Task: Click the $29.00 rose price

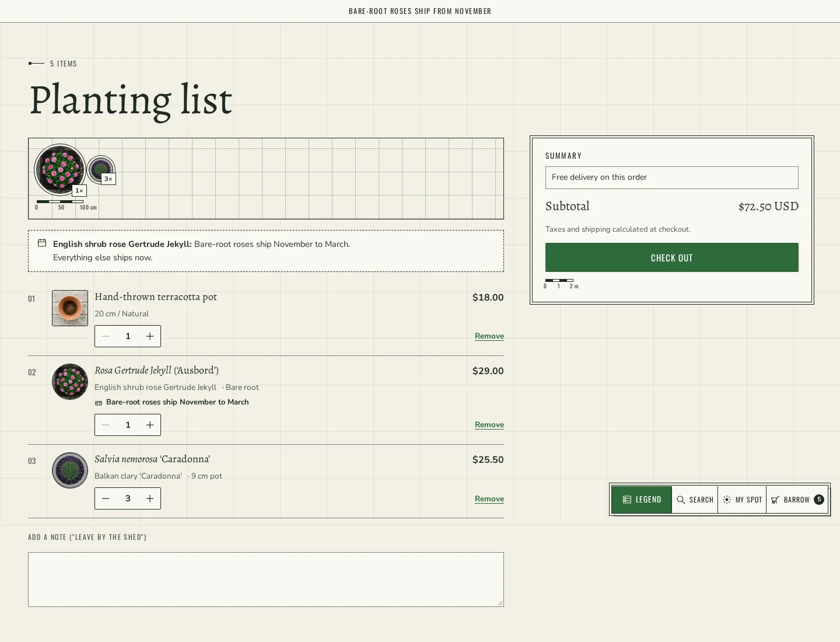Action: pos(488,371)
